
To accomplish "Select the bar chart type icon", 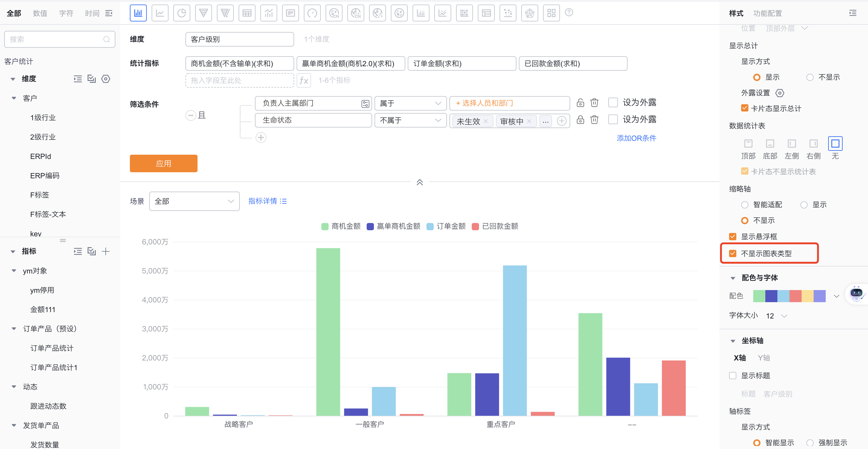I will pyautogui.click(x=138, y=13).
